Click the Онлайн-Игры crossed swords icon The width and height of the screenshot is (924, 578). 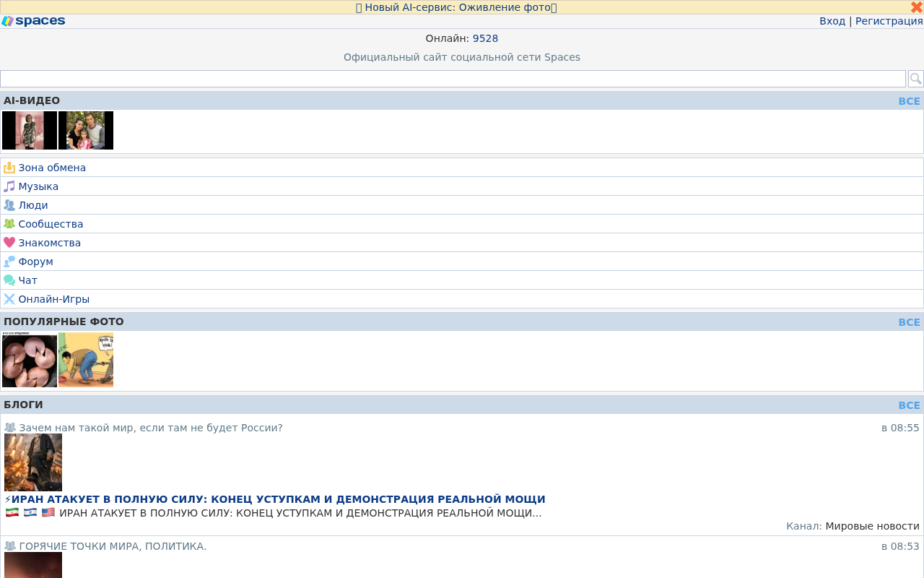pos(9,299)
